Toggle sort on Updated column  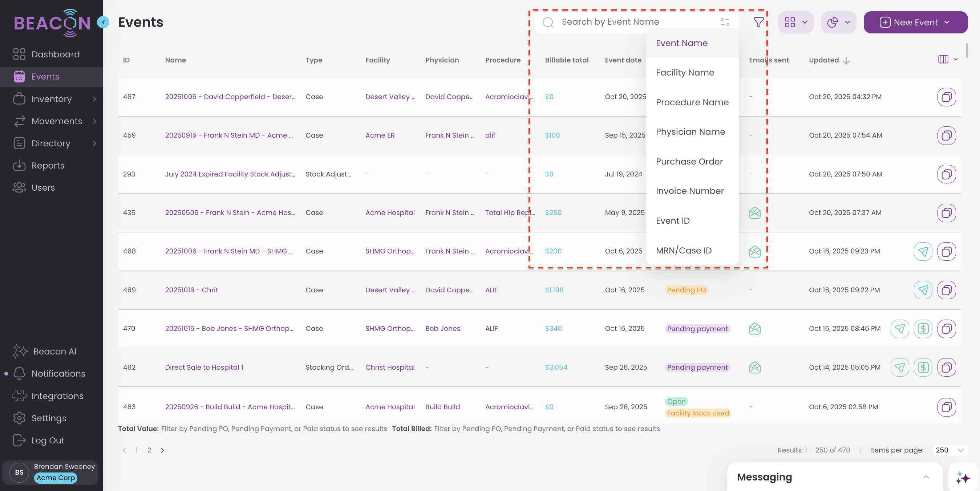coord(829,60)
